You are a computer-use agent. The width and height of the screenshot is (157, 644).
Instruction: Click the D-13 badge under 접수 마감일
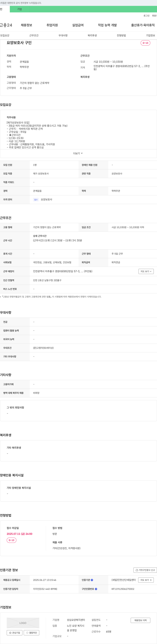pyautogui.click(x=11, y=540)
